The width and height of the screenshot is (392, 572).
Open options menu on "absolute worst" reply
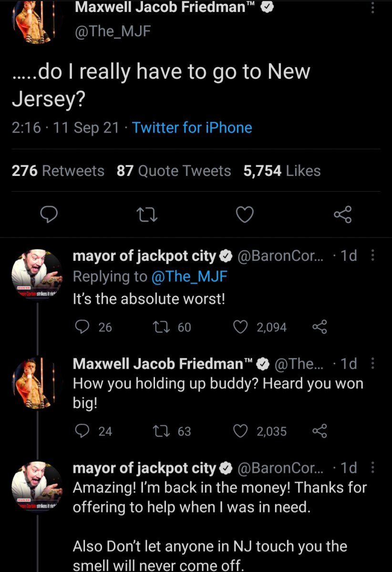[373, 256]
